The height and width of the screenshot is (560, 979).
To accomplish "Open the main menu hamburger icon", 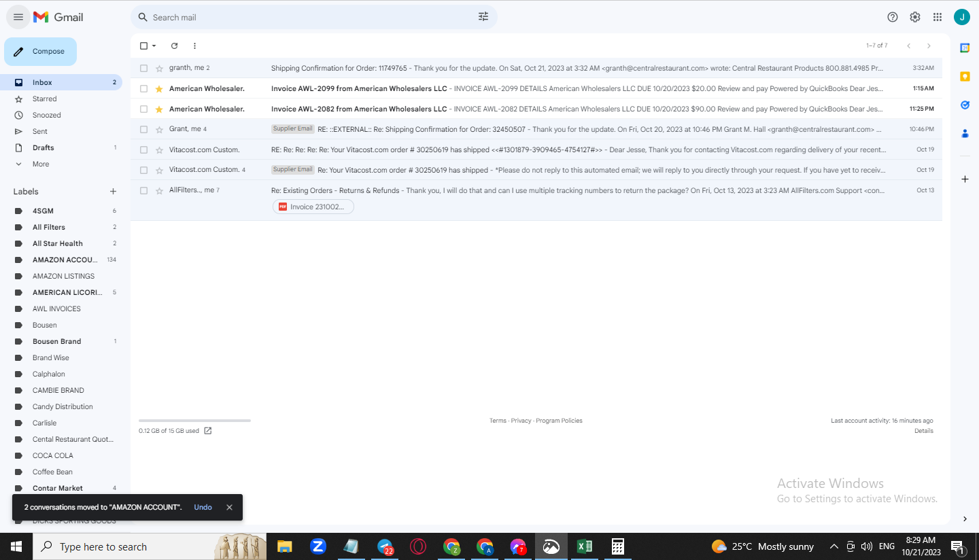I will 18,17.
